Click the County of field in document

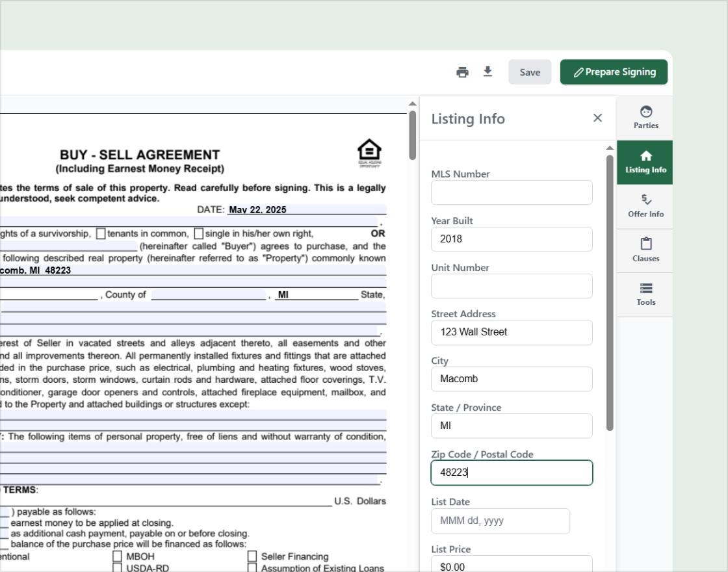point(209,294)
